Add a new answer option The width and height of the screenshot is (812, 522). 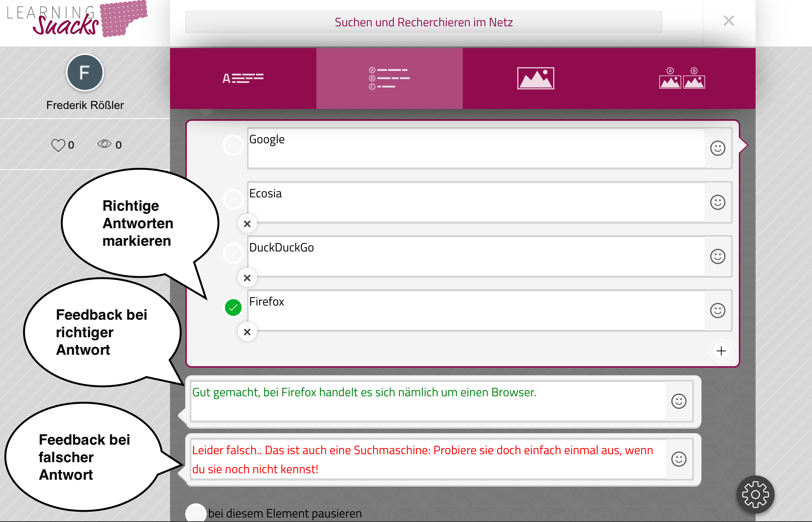721,351
